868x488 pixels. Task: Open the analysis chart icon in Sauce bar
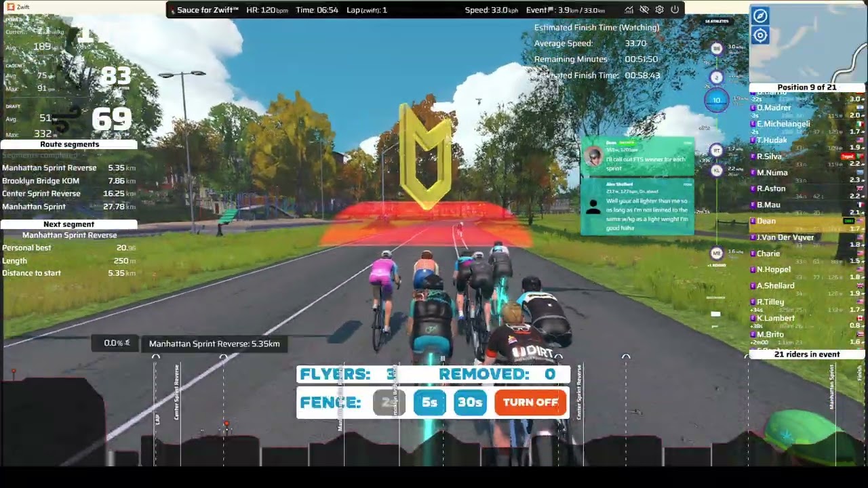tap(629, 10)
